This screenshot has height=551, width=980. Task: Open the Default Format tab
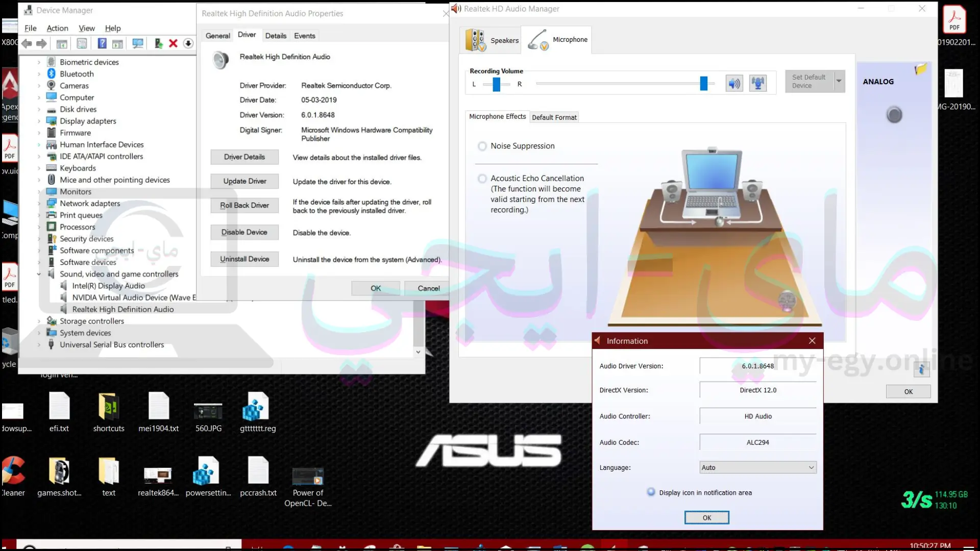(554, 117)
